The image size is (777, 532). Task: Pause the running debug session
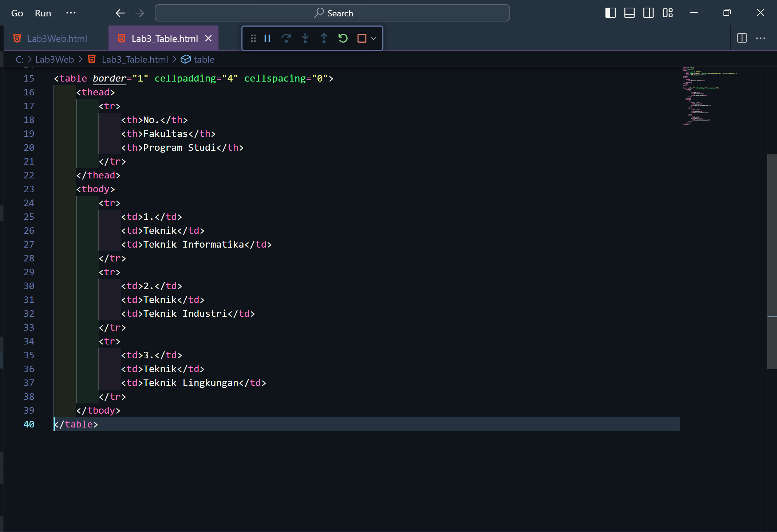[x=267, y=38]
